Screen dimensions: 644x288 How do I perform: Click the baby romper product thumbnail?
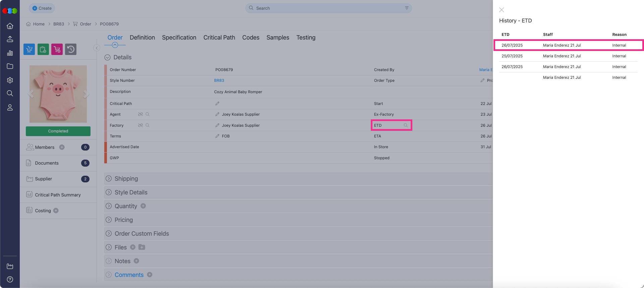point(58,94)
